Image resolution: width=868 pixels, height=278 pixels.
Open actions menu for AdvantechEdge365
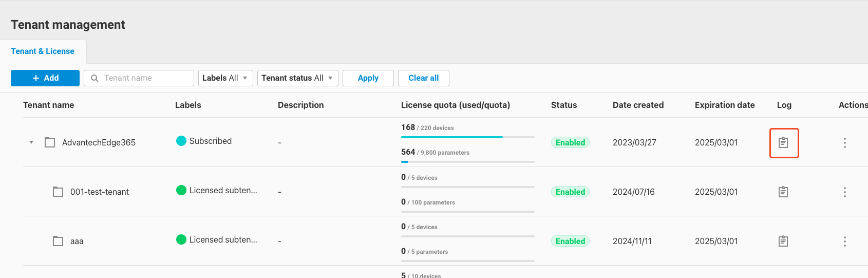pos(844,143)
